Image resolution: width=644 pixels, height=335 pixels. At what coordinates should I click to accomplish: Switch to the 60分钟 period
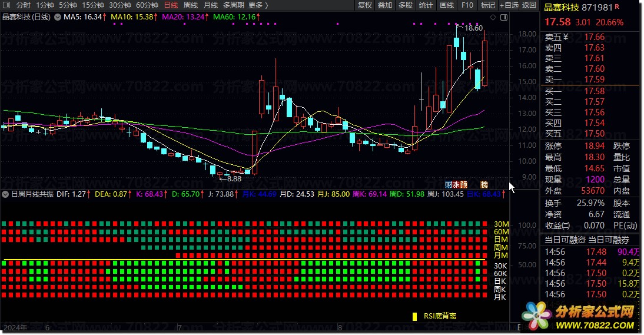click(x=147, y=5)
